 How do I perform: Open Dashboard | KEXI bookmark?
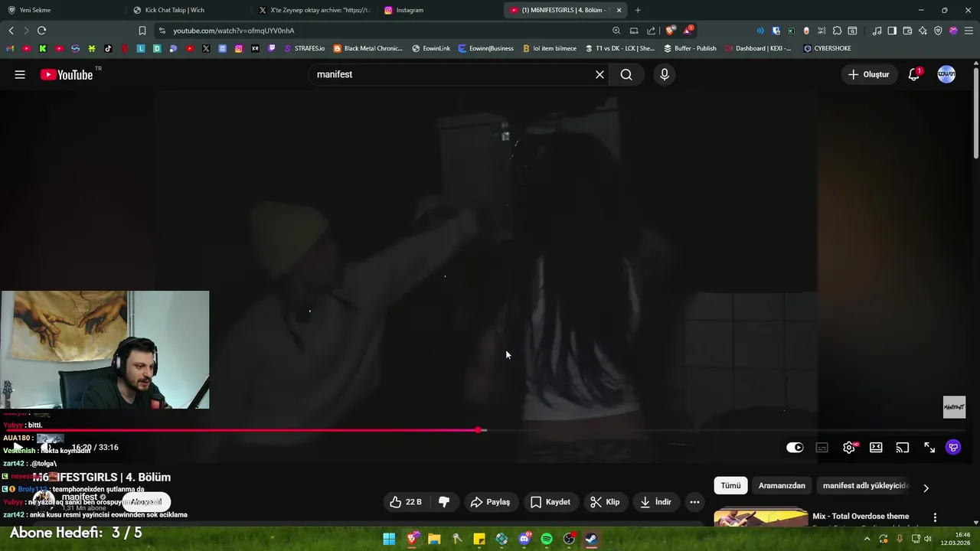[x=758, y=48]
